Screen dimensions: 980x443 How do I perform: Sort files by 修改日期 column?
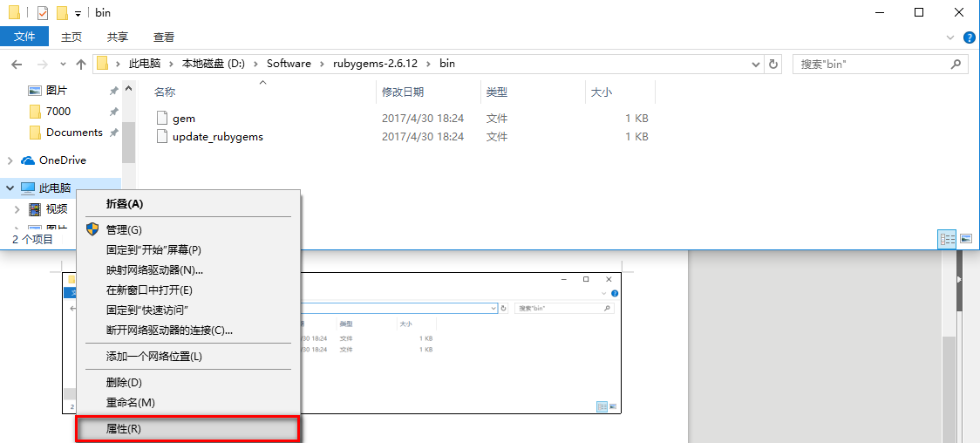[x=403, y=92]
